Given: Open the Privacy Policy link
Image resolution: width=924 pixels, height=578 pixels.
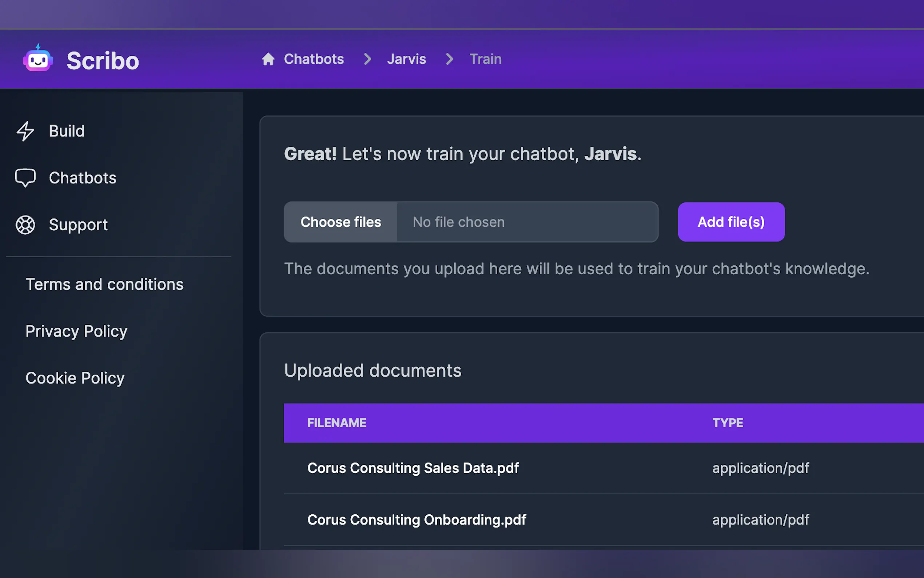Looking at the screenshot, I should click(76, 331).
